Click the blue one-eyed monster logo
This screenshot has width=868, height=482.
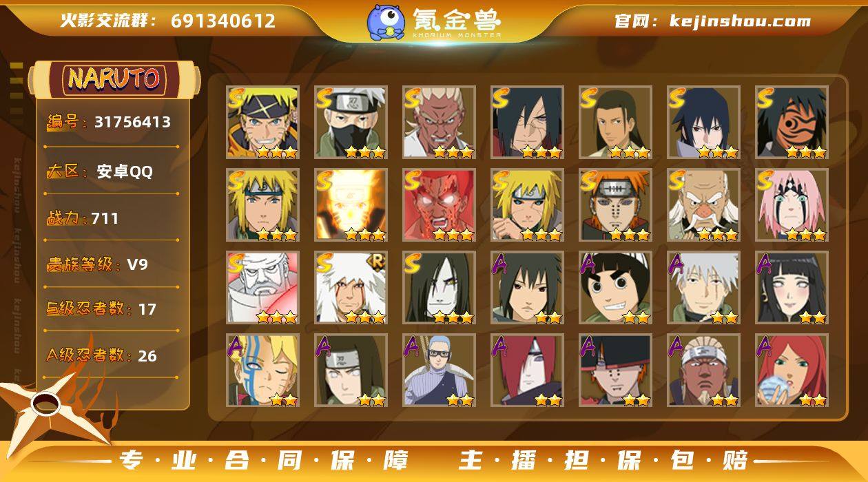[x=386, y=22]
